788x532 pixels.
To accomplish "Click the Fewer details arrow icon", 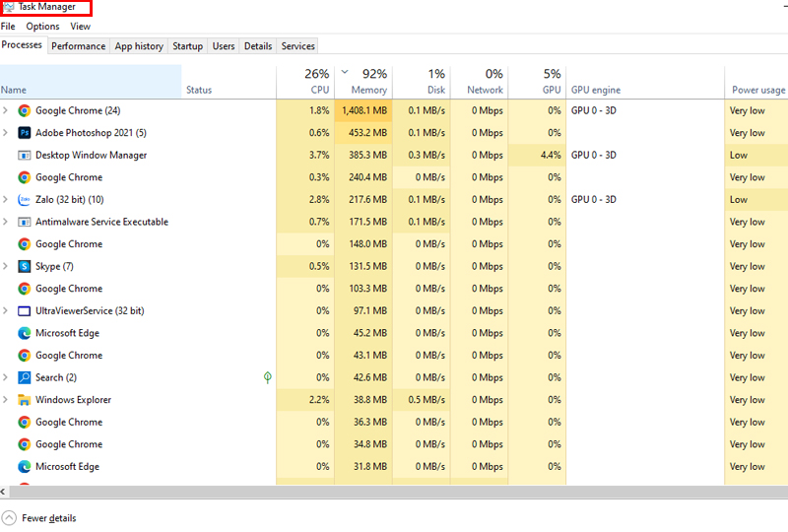I will (x=9, y=518).
